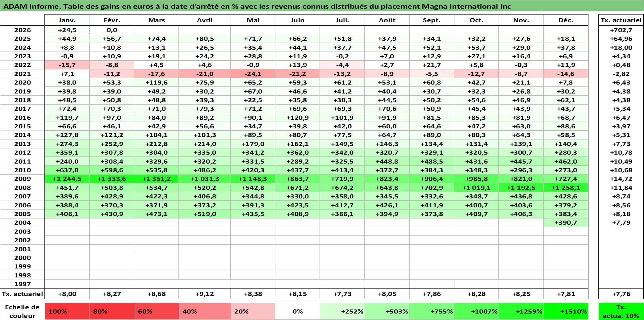This screenshot has height=320, width=644.
Task: Click the +7,76 overall actuarial rate
Action: click(621, 294)
